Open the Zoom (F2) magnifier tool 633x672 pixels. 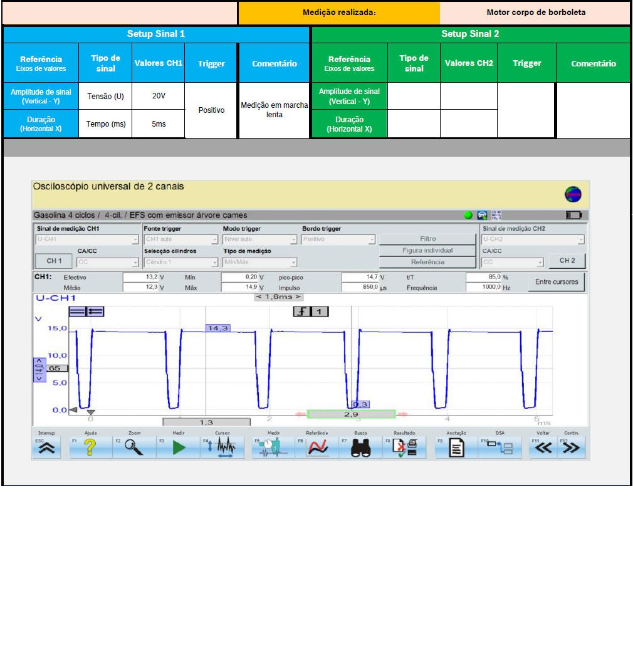(x=134, y=447)
